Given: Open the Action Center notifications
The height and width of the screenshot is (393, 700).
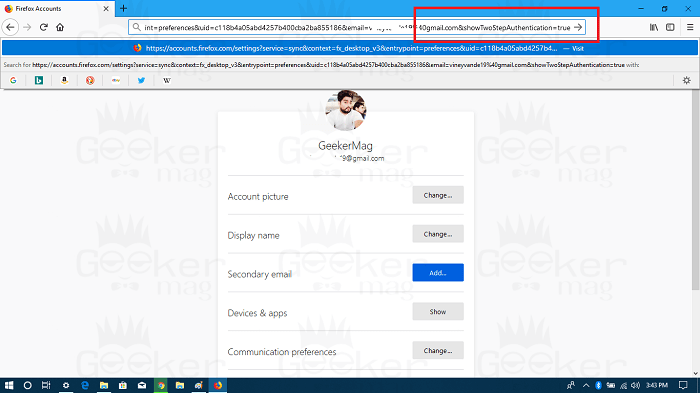Looking at the screenshot, I should click(x=683, y=385).
